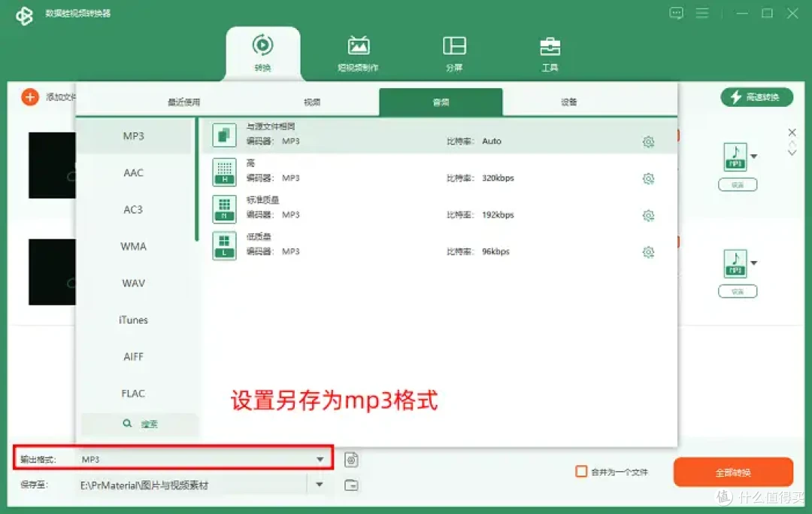Click the search magnifier icon
The height and width of the screenshot is (514, 812).
point(127,424)
